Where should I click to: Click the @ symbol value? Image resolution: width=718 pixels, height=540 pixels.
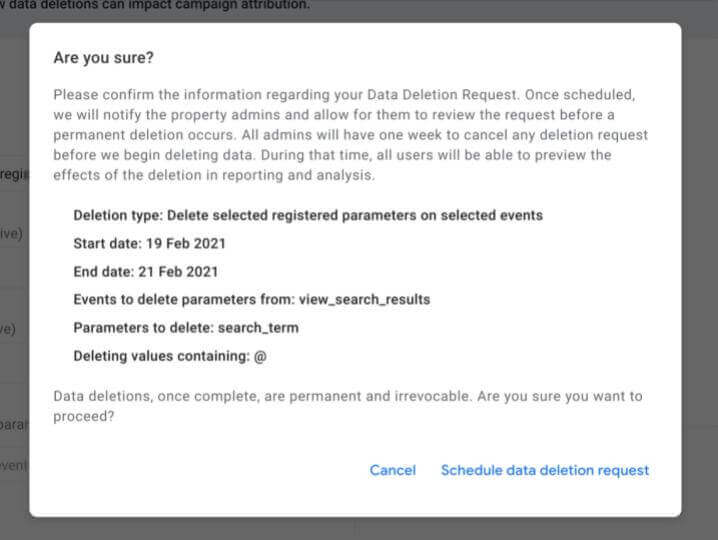(260, 356)
